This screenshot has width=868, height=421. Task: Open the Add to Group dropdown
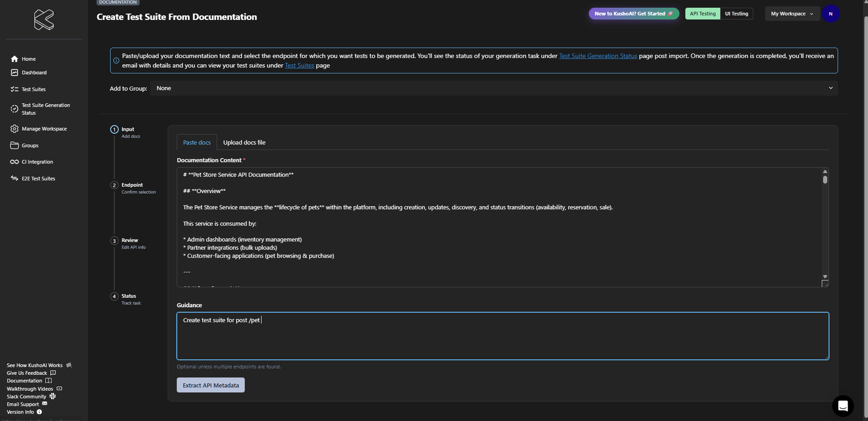click(x=494, y=88)
